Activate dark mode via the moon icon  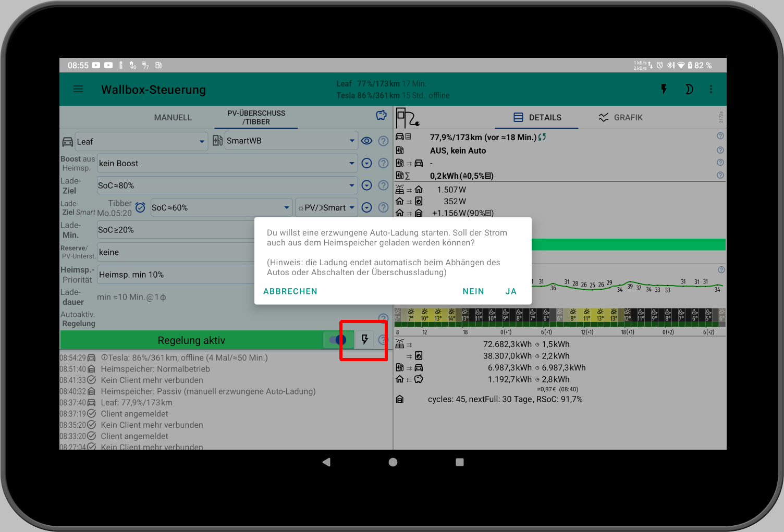(x=689, y=89)
